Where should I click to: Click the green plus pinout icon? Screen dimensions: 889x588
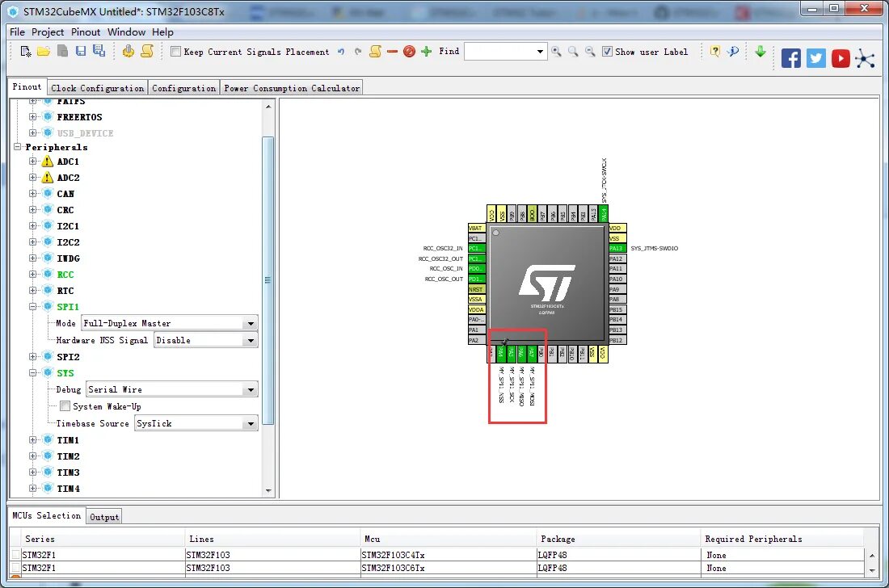pyautogui.click(x=427, y=52)
